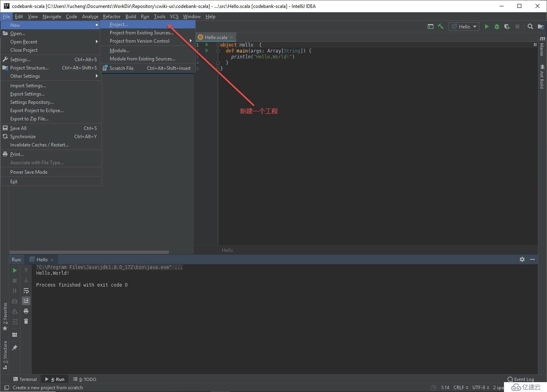
Task: Run Hello with coverage shield icon
Action: 507,26
